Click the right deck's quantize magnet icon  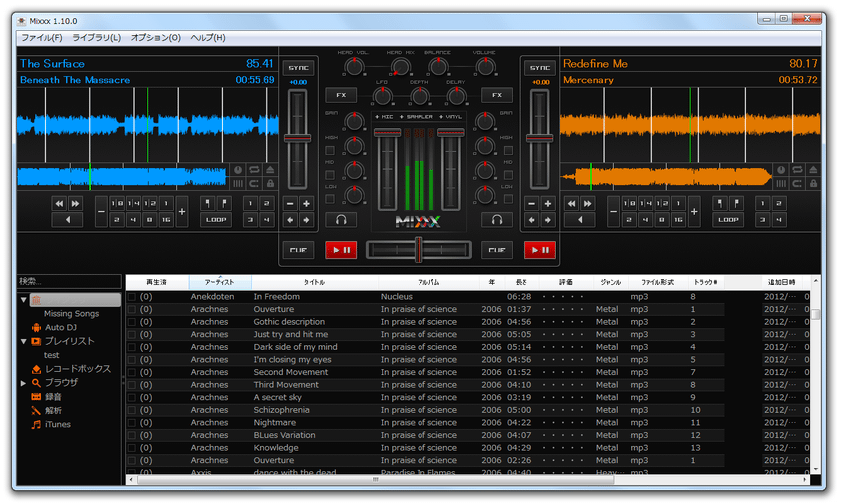pos(798,184)
